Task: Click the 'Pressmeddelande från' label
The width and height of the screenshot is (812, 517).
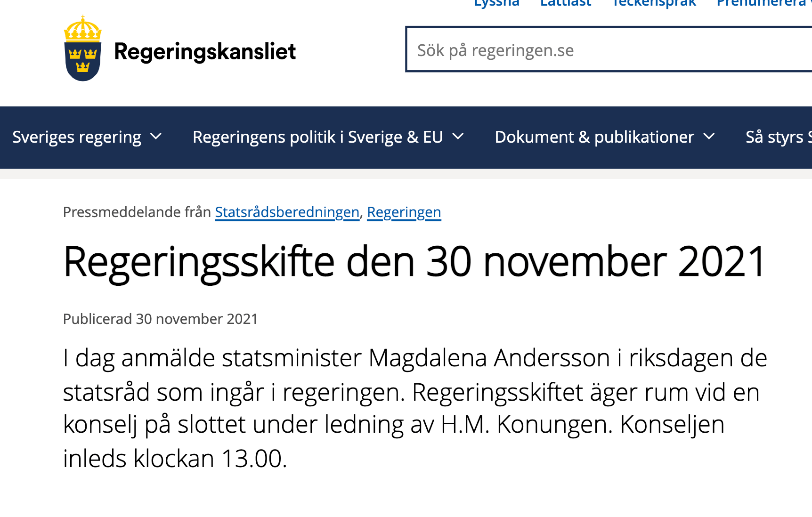Action: pos(137,212)
